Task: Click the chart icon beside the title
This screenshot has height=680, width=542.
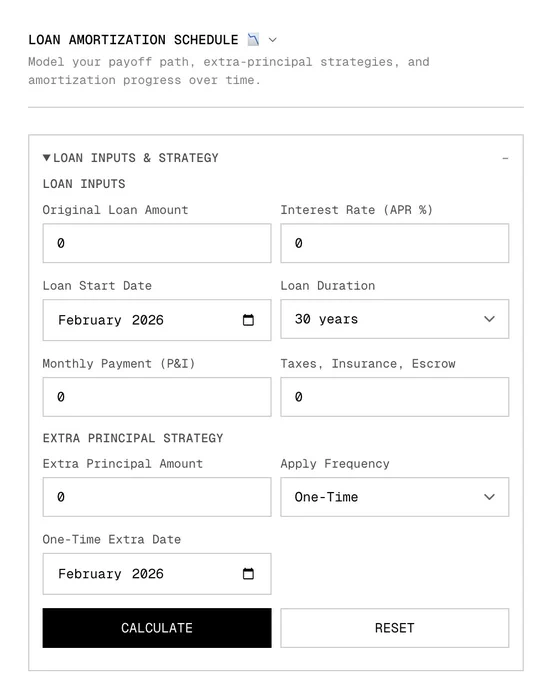Action: [253, 40]
